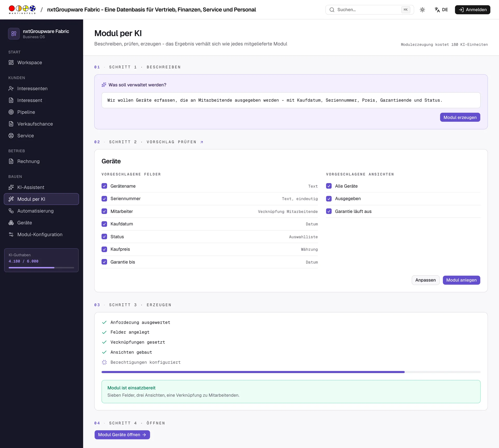This screenshot has height=448, width=499.
Task: Uncheck the Ausgegeben view checkbox
Action: point(329,199)
